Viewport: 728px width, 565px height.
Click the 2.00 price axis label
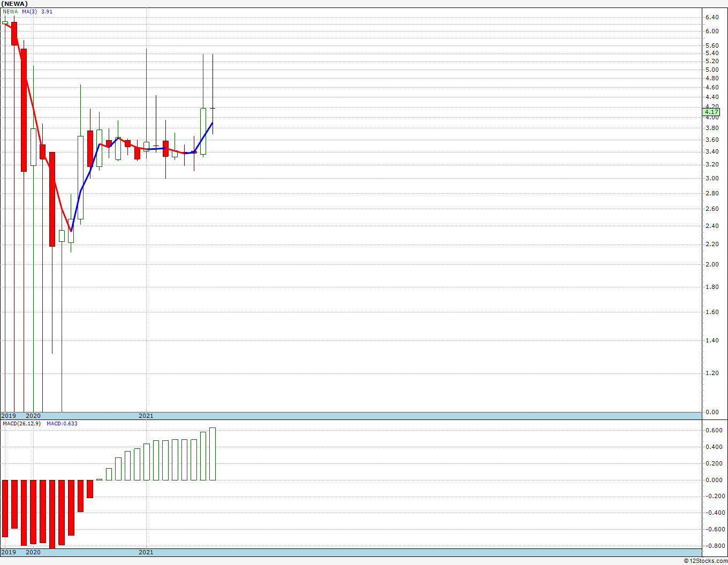click(712, 265)
